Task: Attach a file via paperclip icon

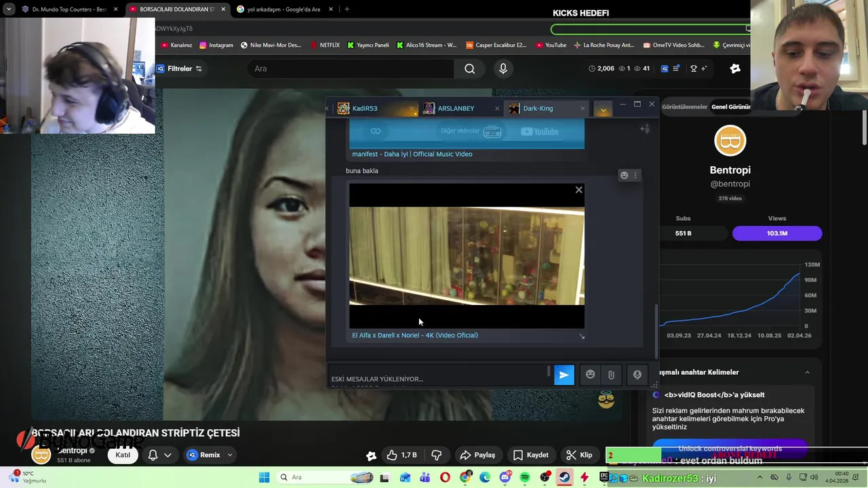Action: tap(611, 375)
